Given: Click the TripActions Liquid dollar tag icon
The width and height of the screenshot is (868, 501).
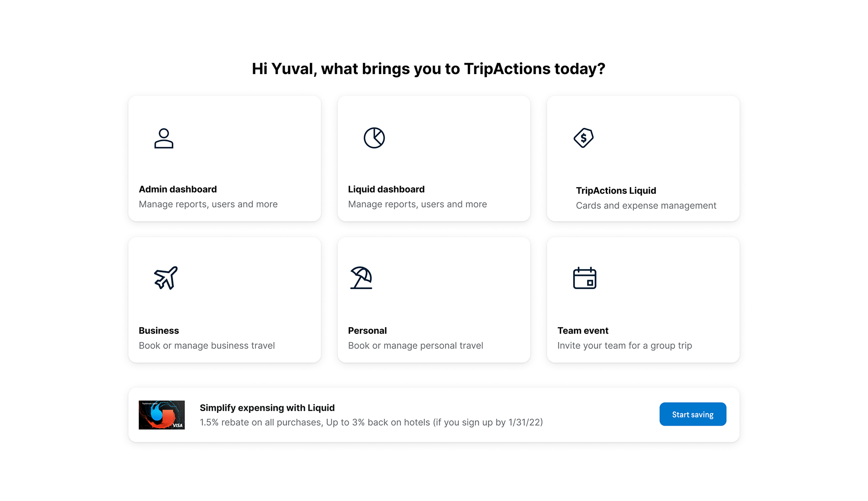Looking at the screenshot, I should (x=584, y=138).
